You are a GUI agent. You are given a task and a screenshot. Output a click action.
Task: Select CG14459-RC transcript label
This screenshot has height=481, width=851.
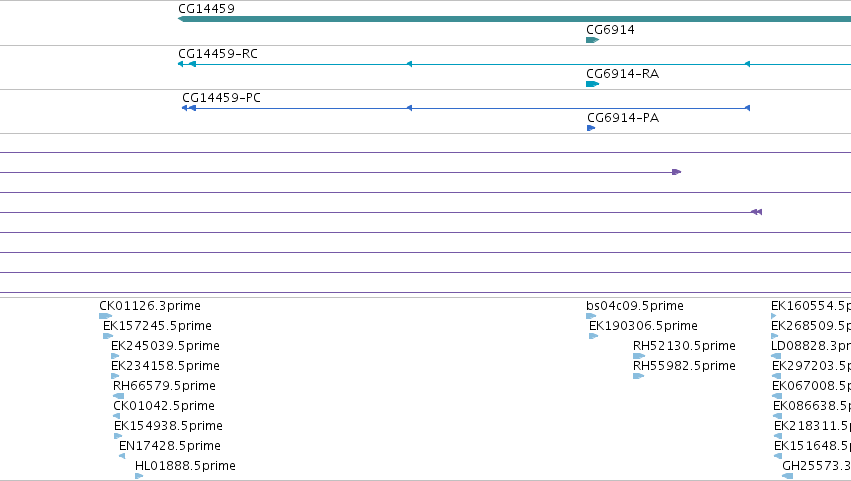pos(218,54)
